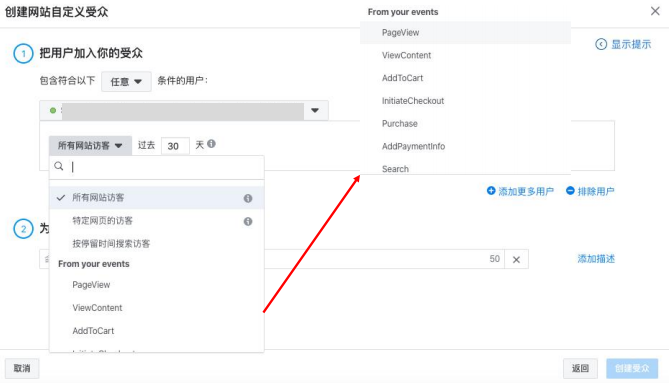Click the info icon beside 特定网页的访客
The image size is (669, 383).
click(248, 221)
